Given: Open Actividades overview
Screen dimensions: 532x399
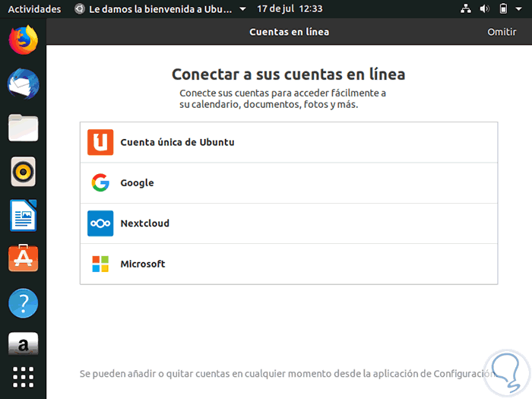Looking at the screenshot, I should [34, 9].
